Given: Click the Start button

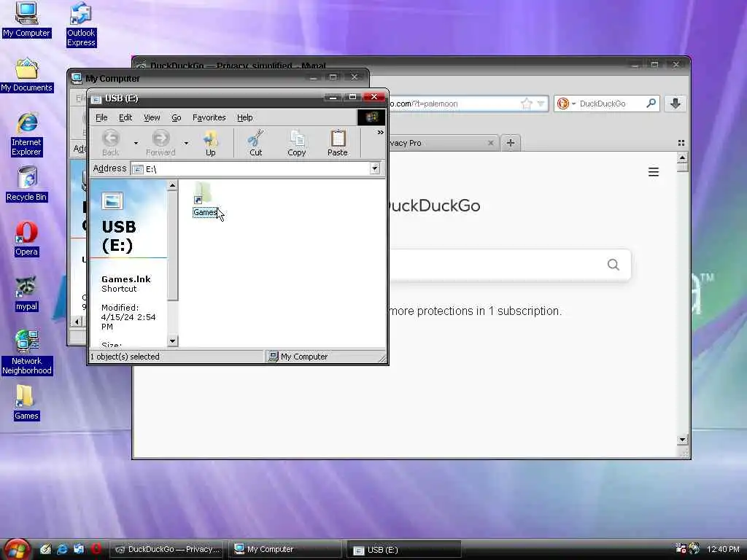Looking at the screenshot, I should [x=17, y=549].
